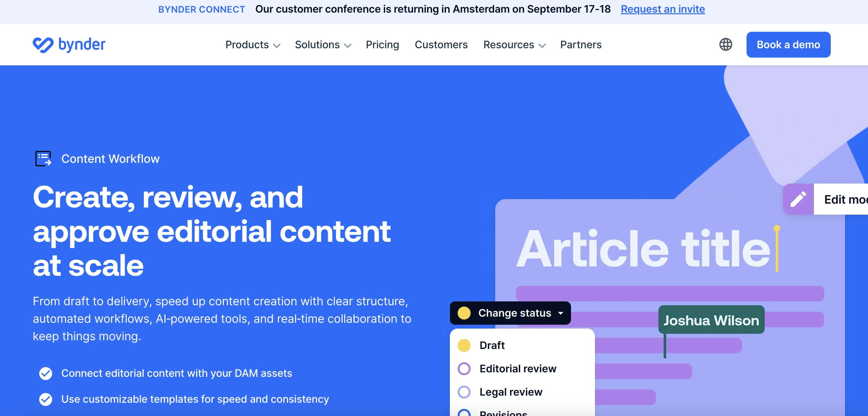868x416 pixels.
Task: Click the Content Workflow label text
Action: (x=110, y=159)
